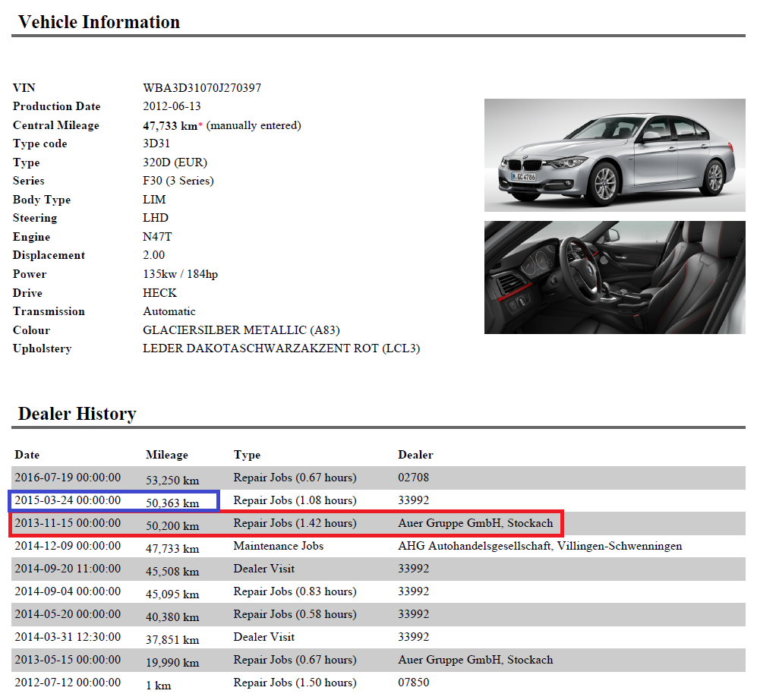Click Maintenance Jobs entry
757x700 pixels.
click(279, 546)
